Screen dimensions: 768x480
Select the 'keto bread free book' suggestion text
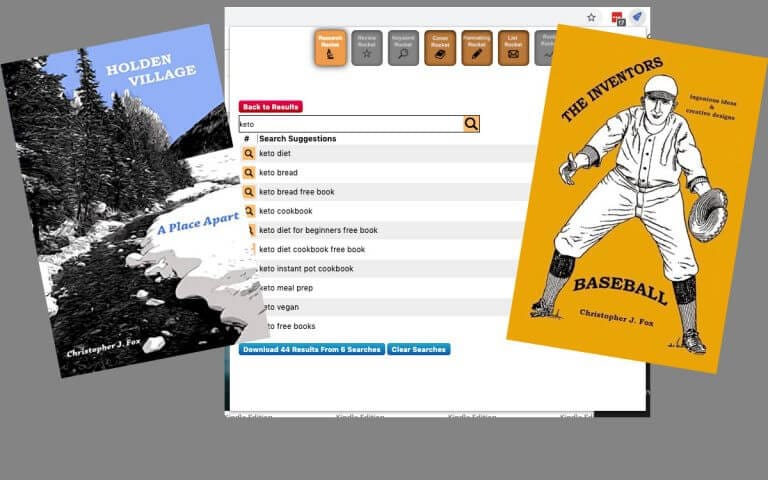[x=297, y=192]
